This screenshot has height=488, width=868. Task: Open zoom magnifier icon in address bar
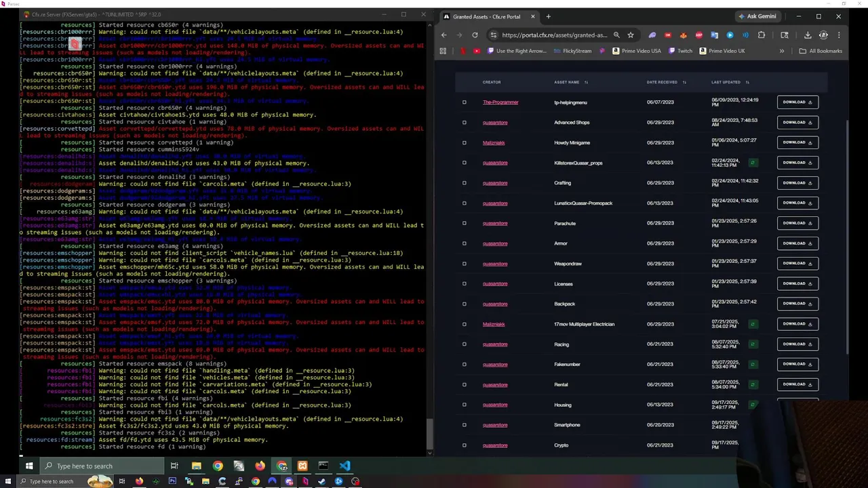[x=616, y=35]
